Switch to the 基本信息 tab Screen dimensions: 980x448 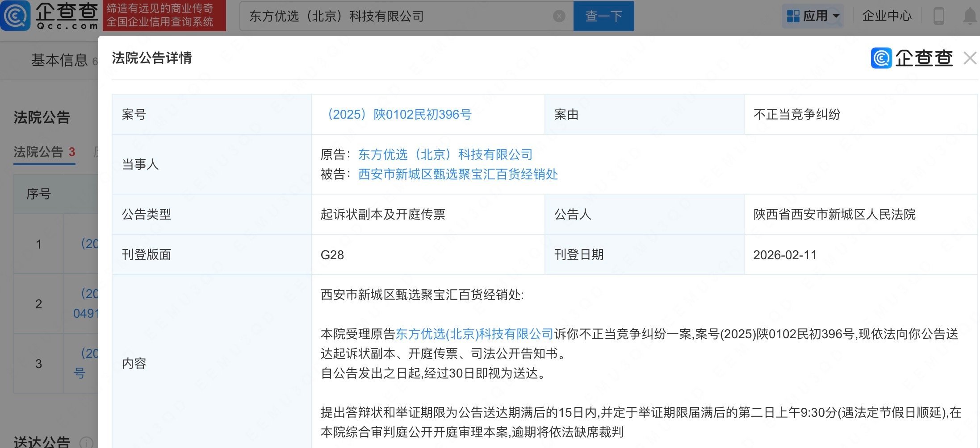pyautogui.click(x=59, y=60)
